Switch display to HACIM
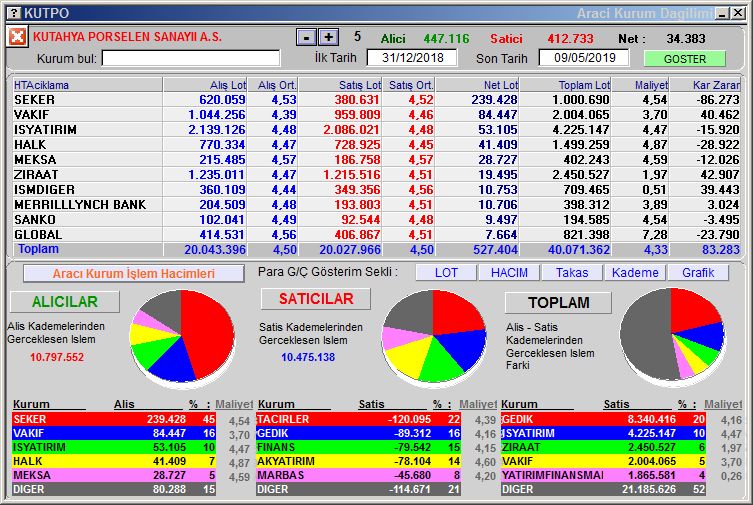 (x=509, y=273)
